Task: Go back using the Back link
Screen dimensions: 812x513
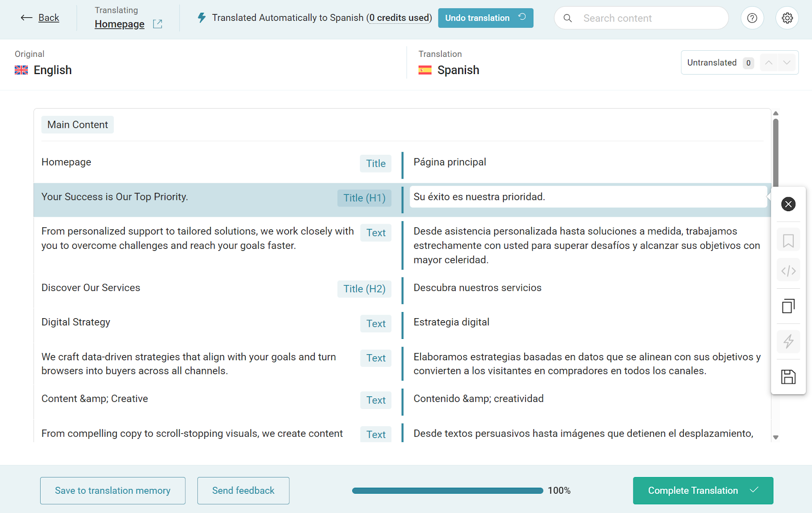Action: pyautogui.click(x=40, y=18)
